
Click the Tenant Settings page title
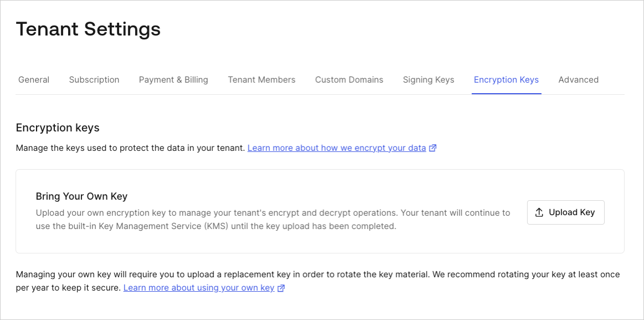pyautogui.click(x=88, y=29)
